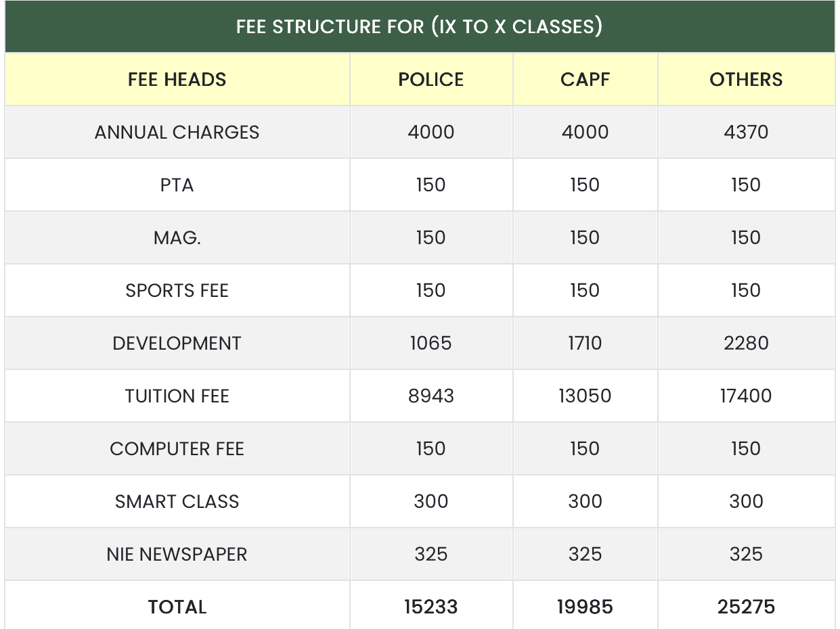840x629 pixels.
Task: Click the tuition fee value 13050
Action: pyautogui.click(x=585, y=396)
